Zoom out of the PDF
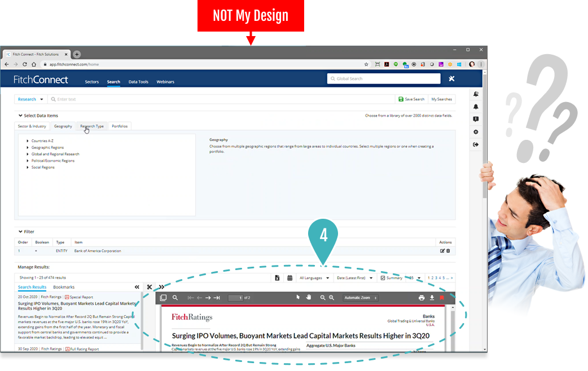The height and width of the screenshot is (371, 588). pyautogui.click(x=323, y=298)
